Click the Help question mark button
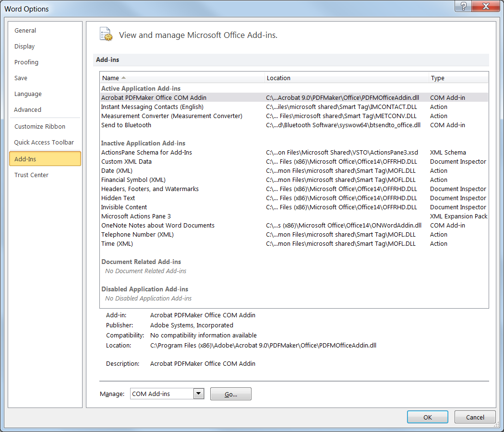The height and width of the screenshot is (432, 504). click(463, 6)
